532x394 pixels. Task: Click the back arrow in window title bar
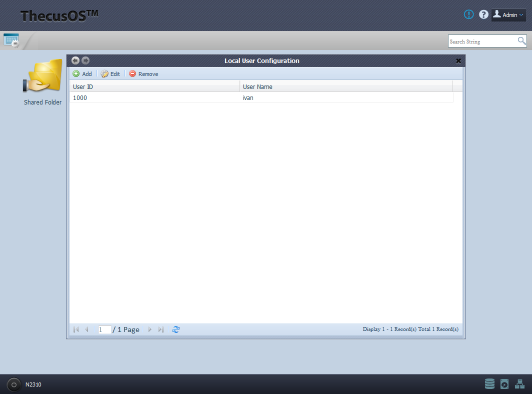point(75,60)
